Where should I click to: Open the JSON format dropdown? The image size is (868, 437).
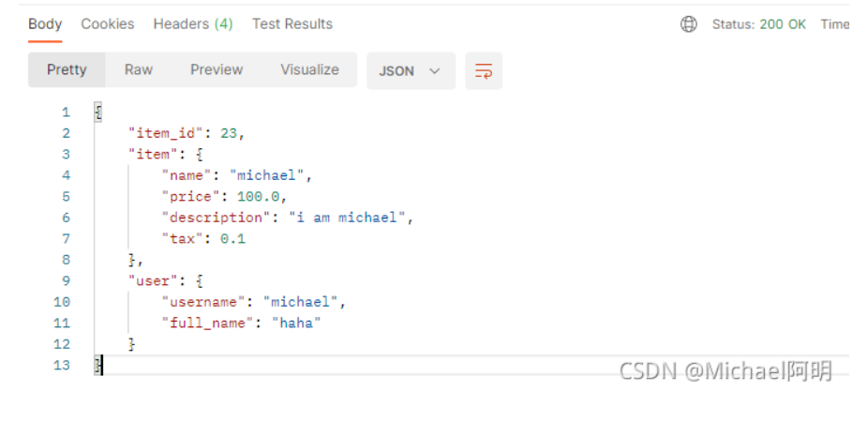pyautogui.click(x=411, y=71)
